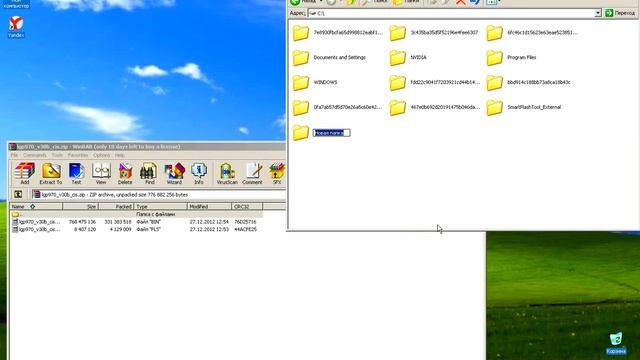This screenshot has width=640, height=360.
Task: Open the Find tool in WinRAR
Action: pos(149,173)
